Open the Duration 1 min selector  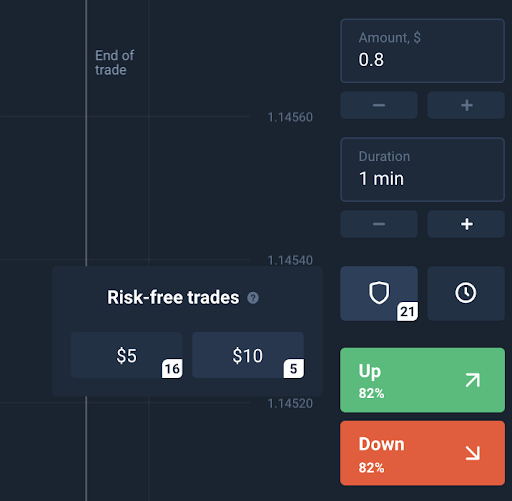coord(422,170)
